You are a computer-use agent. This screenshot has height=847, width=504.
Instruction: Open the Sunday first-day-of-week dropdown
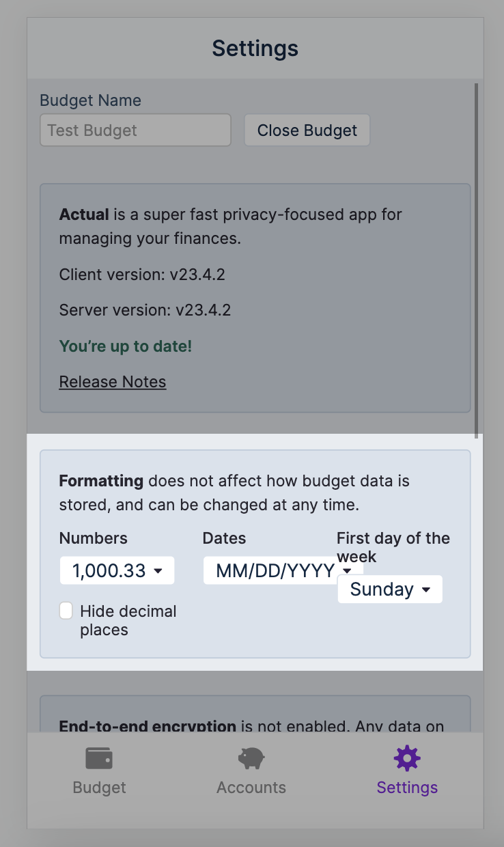point(389,589)
